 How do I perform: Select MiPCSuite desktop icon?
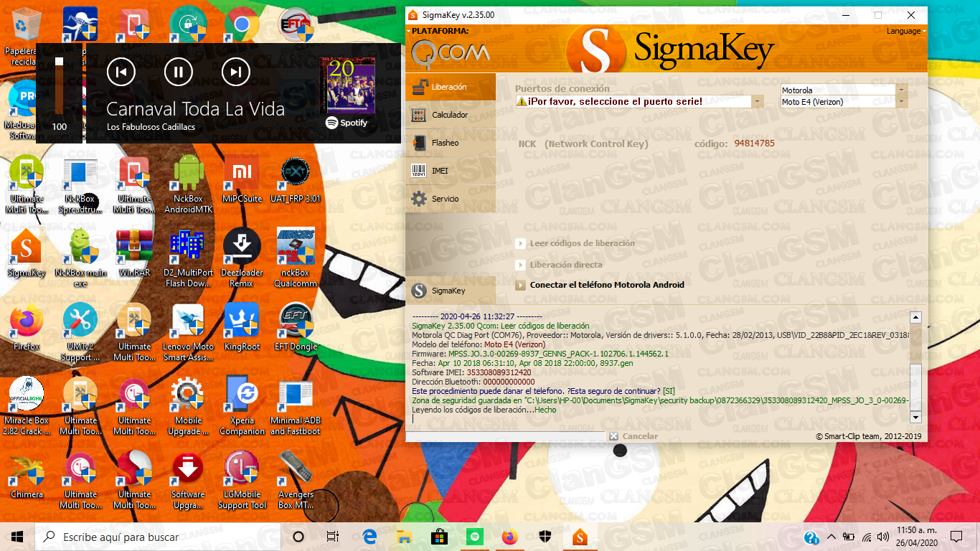[242, 179]
